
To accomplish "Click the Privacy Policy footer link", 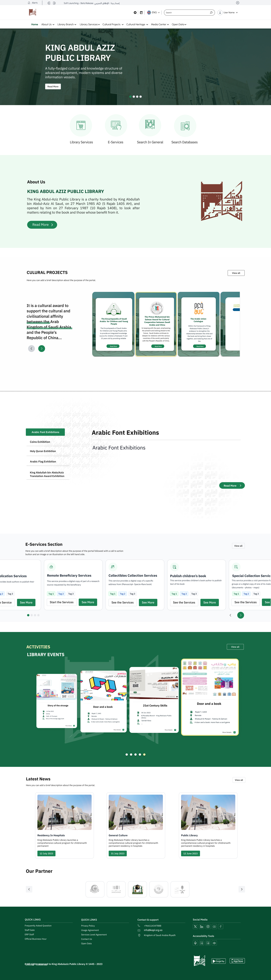I will coord(88,926).
